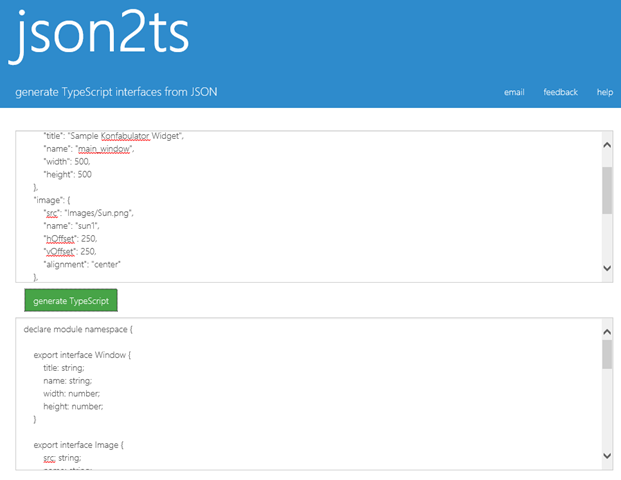621x480 pixels.
Task: Click the width: number; output line
Action: point(72,394)
